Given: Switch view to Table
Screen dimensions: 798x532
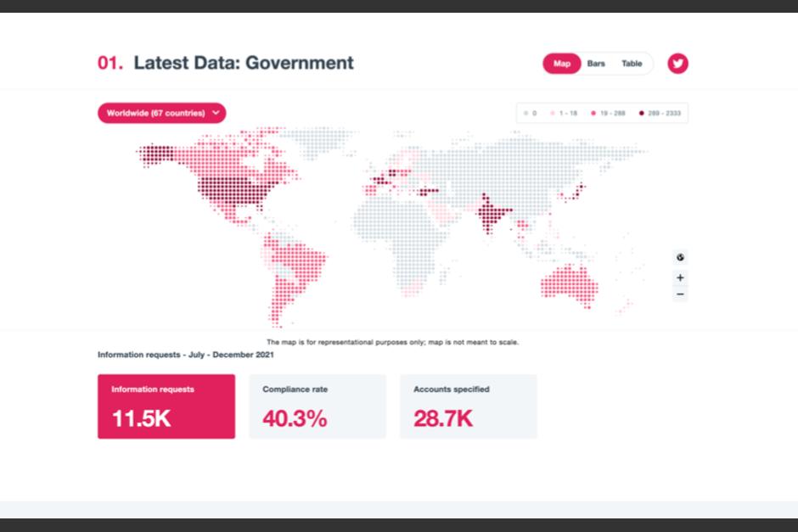Looking at the screenshot, I should point(632,63).
